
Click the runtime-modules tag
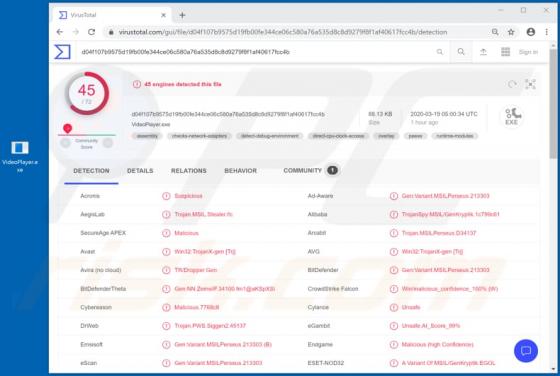point(455,136)
